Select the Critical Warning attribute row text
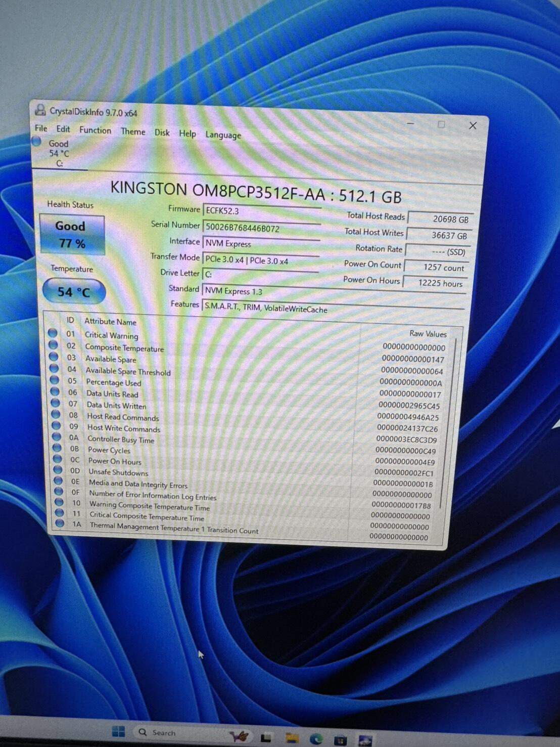 pyautogui.click(x=111, y=335)
